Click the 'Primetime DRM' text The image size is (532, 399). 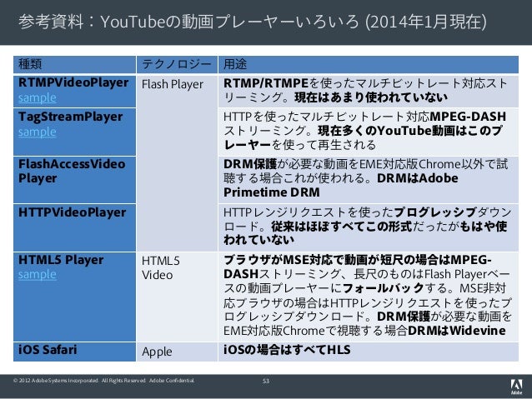272,192
